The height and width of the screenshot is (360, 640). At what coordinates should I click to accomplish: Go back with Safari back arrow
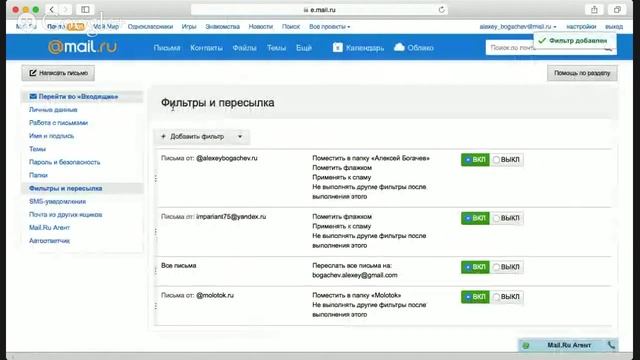[x=51, y=9]
